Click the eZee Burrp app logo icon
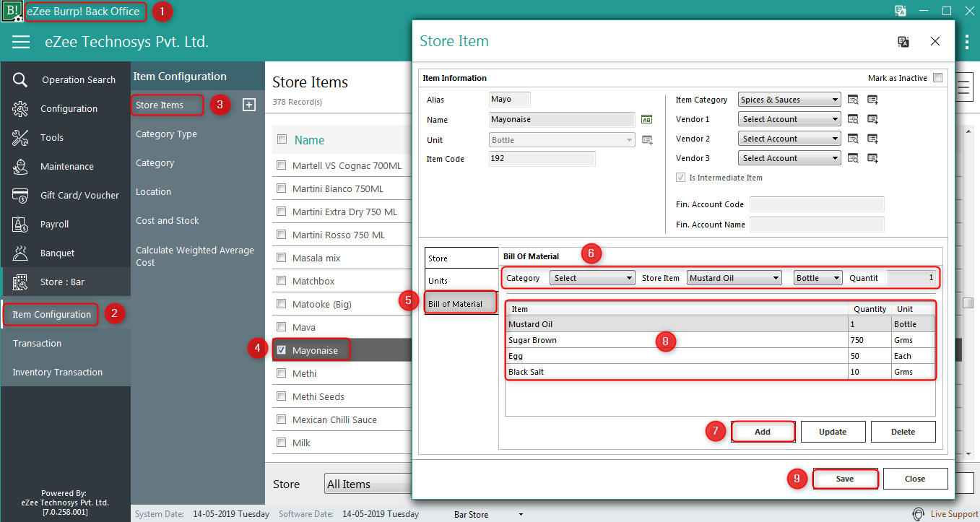Viewport: 980px width, 522px height. 12,11
